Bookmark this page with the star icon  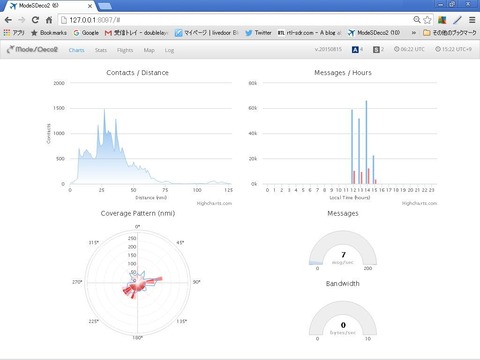(x=427, y=20)
